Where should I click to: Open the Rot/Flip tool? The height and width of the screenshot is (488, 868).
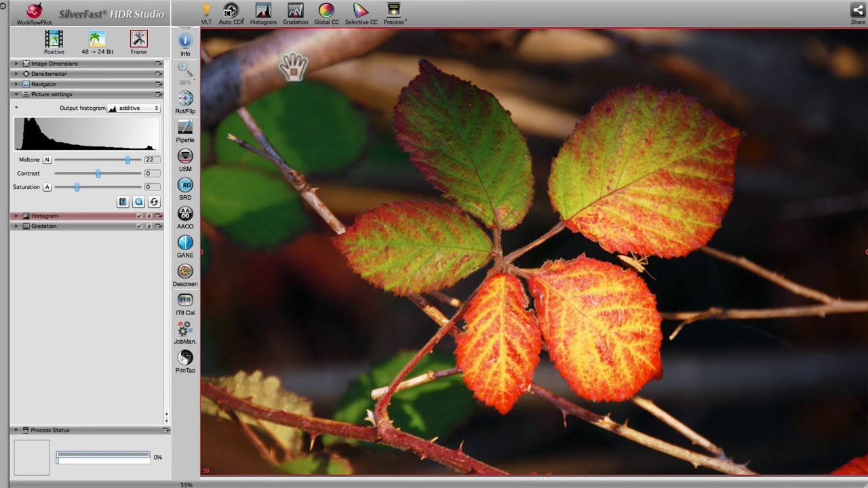(185, 98)
